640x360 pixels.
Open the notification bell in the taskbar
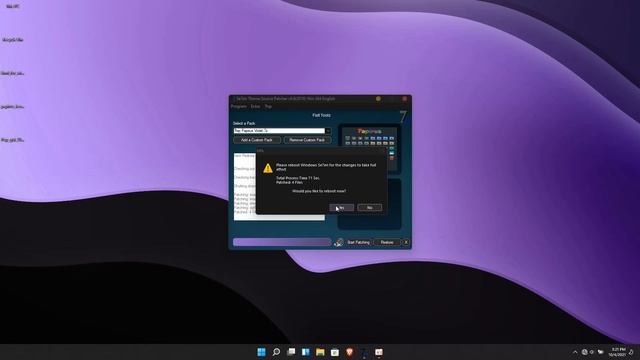click(x=631, y=352)
